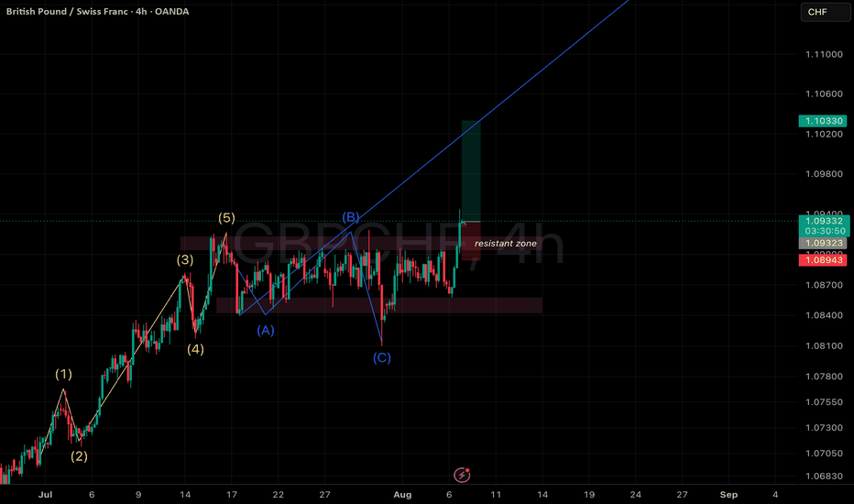This screenshot has width=854, height=504.
Task: Select the 'resistant zone' text annotation
Action: pos(506,244)
